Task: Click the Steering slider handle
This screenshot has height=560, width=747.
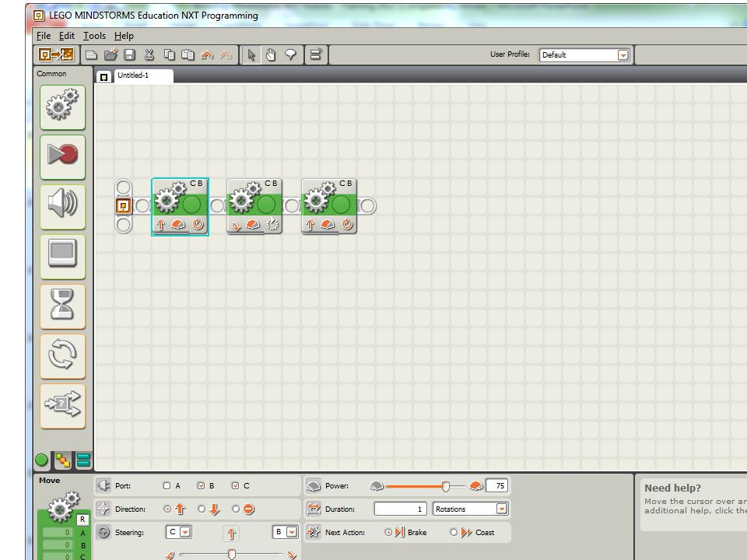Action: (232, 554)
